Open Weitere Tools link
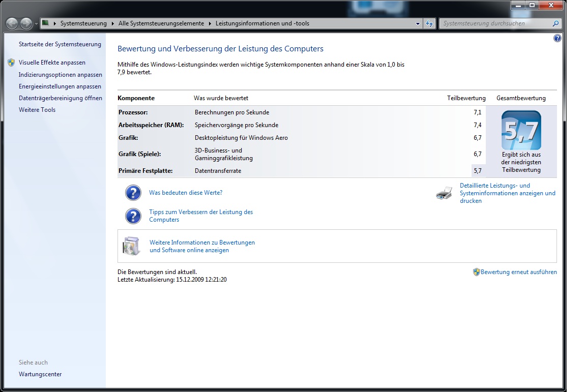The image size is (586, 392). [x=37, y=109]
